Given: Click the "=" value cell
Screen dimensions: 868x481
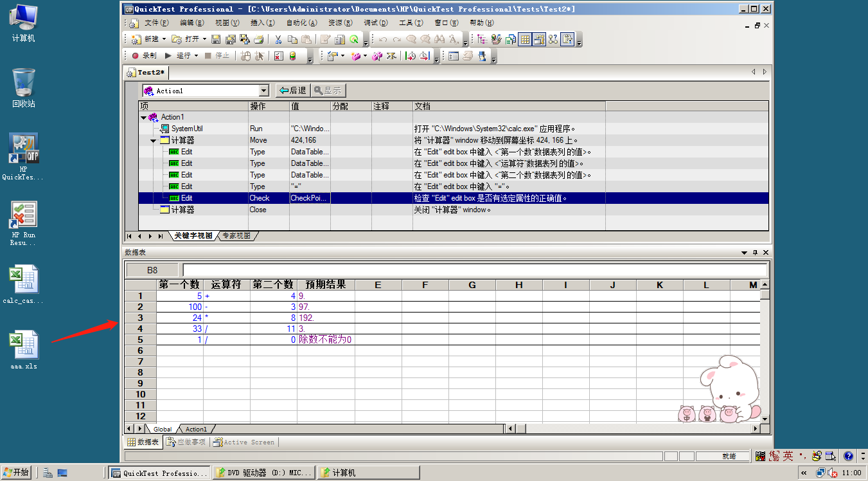Looking at the screenshot, I should pyautogui.click(x=310, y=186).
